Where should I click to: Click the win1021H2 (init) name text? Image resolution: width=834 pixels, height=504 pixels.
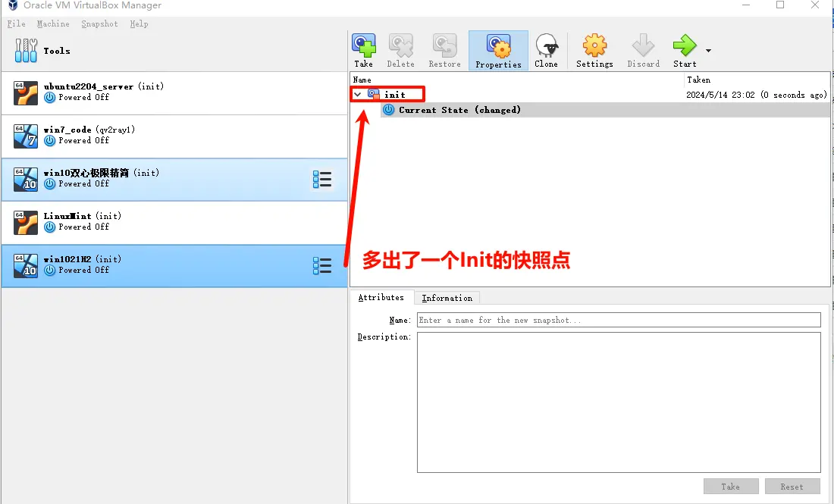tap(83, 259)
